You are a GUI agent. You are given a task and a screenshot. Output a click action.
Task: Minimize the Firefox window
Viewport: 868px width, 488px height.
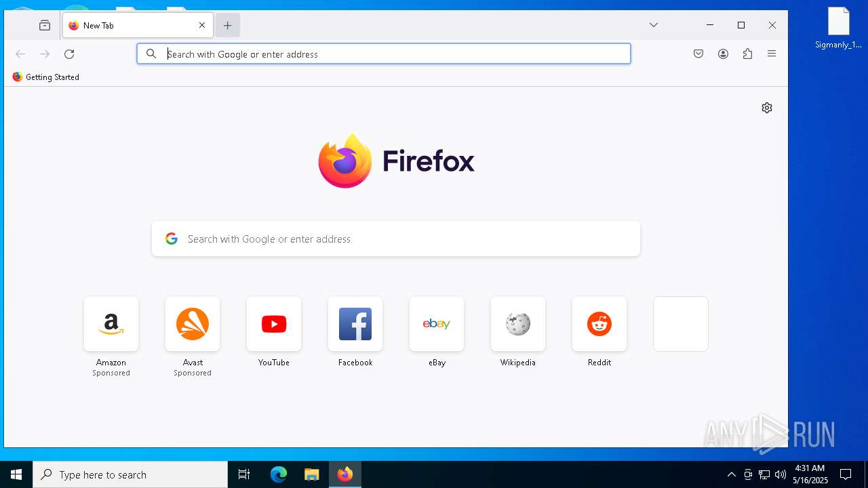[x=710, y=25]
